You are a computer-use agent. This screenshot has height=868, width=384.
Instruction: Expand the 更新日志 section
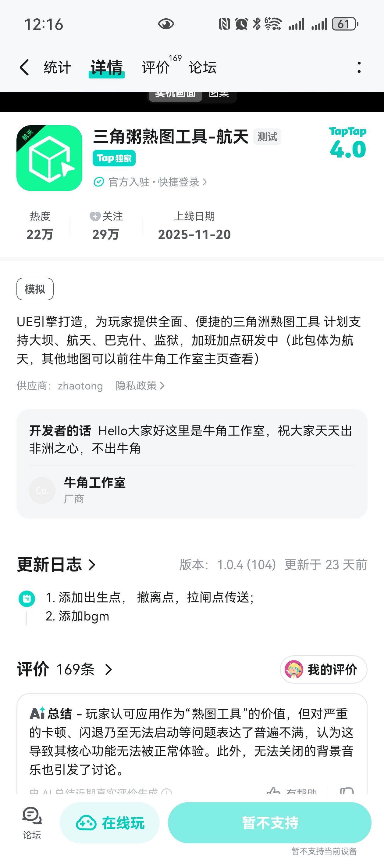point(57,564)
